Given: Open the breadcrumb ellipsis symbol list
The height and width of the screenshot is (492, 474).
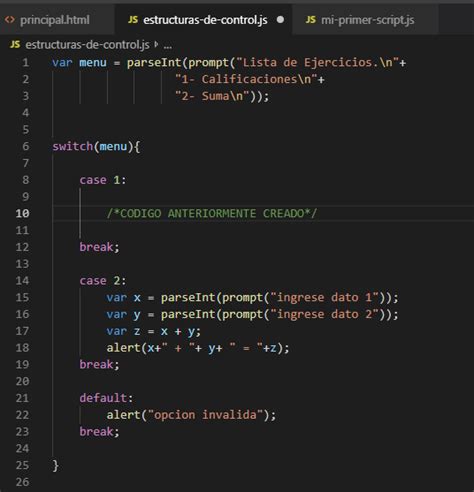Looking at the screenshot, I should 168,46.
